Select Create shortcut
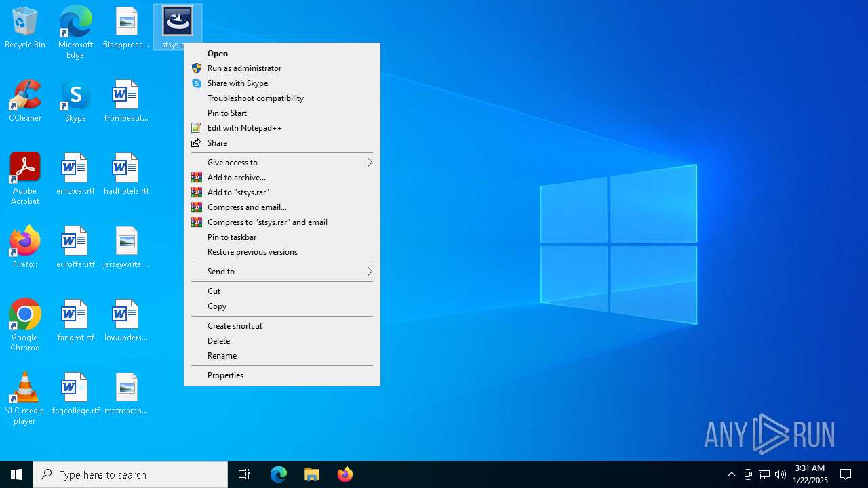 [x=282, y=326]
